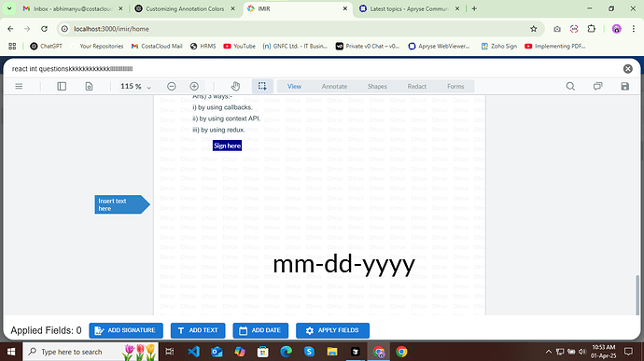Screen dimensions: 644x361
Task: Click the zoom in plus icon
Action: click(x=194, y=86)
